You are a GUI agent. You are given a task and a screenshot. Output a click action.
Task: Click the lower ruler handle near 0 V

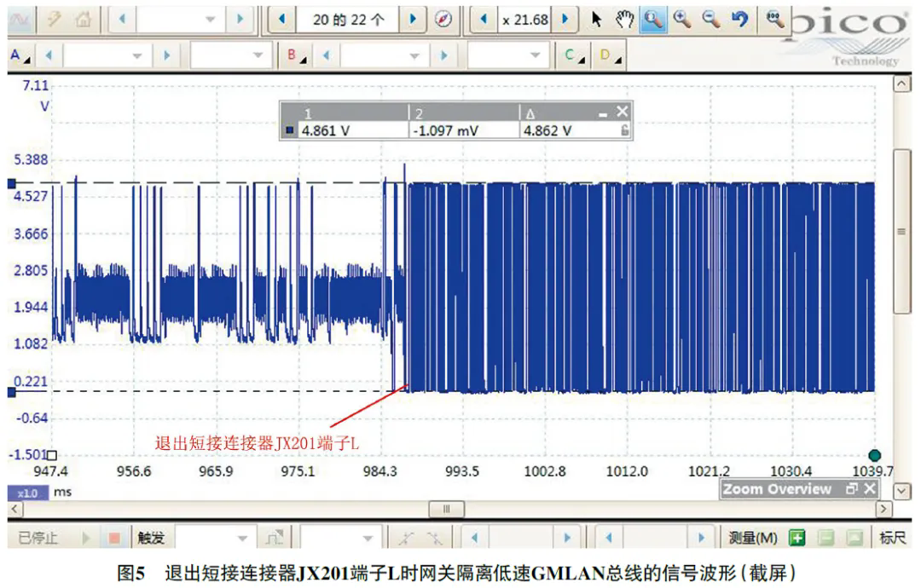tap(12, 392)
